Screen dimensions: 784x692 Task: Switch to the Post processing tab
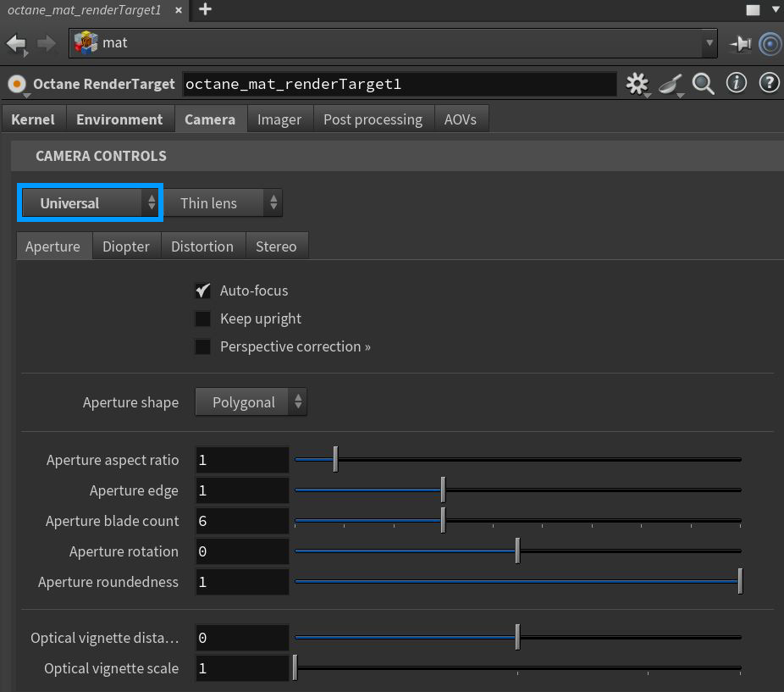pos(373,119)
